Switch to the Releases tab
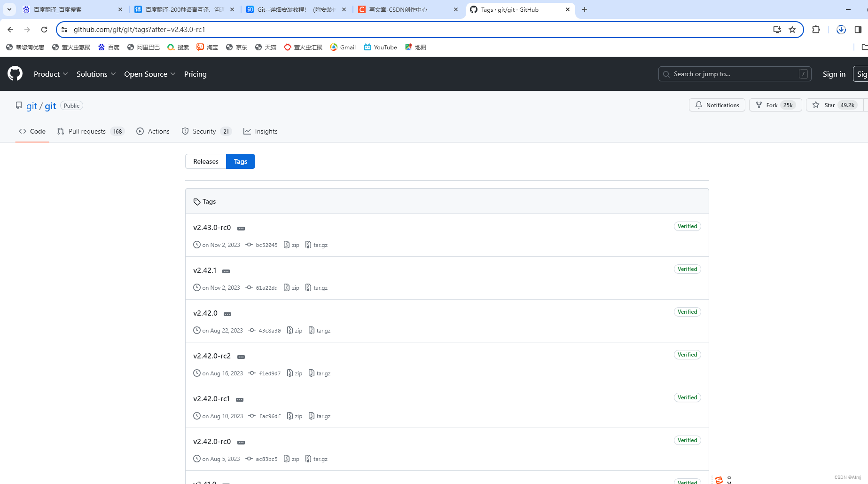The image size is (868, 484). 206,161
